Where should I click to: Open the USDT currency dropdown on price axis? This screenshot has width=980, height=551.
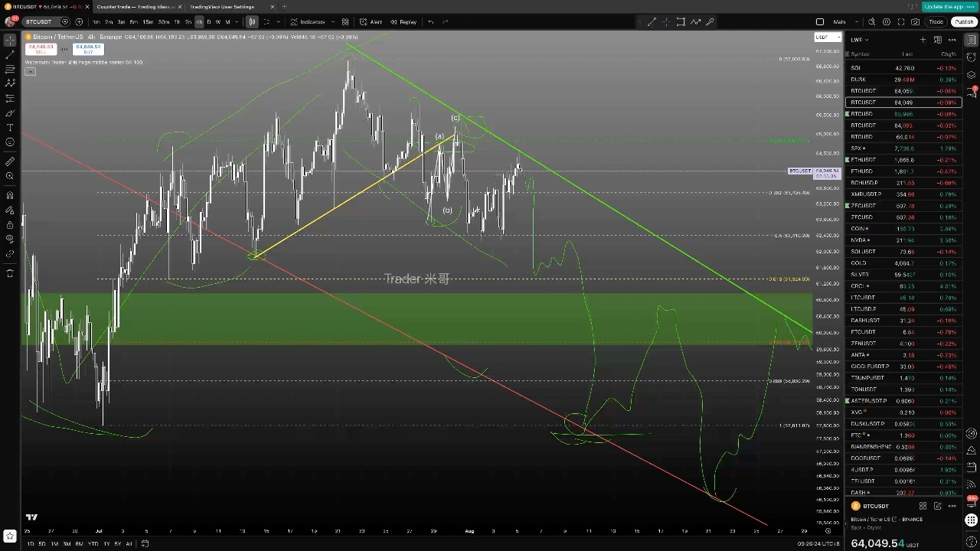click(827, 37)
